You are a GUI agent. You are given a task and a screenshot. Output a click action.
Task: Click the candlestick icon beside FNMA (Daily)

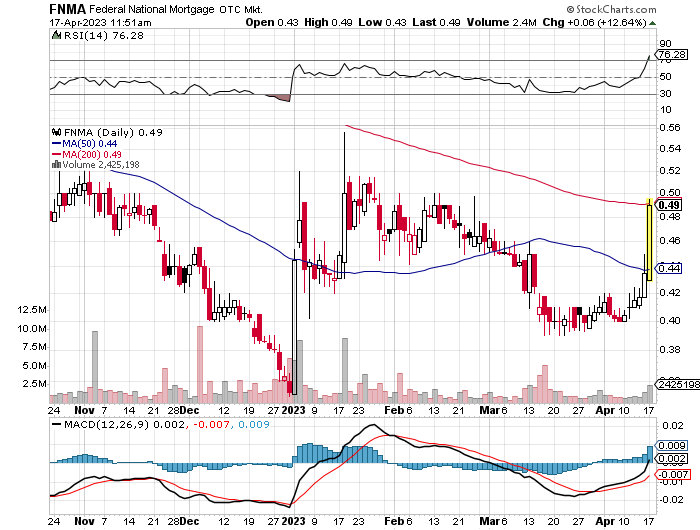point(56,132)
